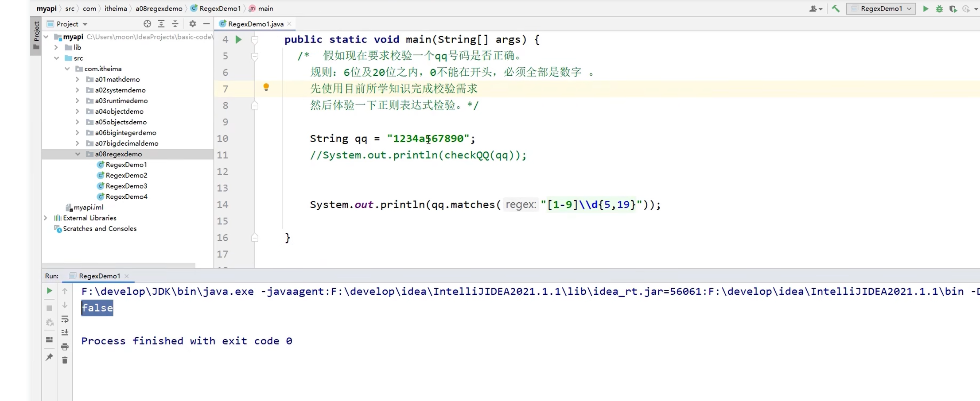Expand the a01mathdemo package
The image size is (980, 401).
pos(77,79)
